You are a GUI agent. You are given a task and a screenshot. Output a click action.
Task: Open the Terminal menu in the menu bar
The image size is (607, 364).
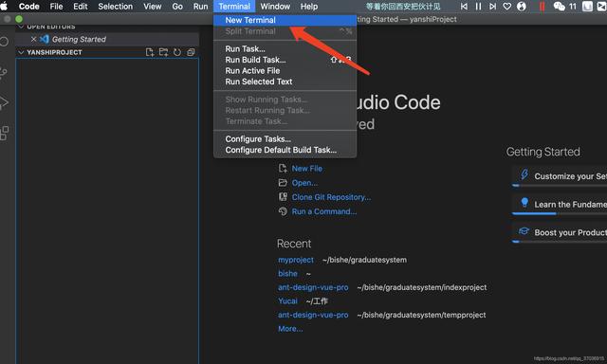point(234,7)
